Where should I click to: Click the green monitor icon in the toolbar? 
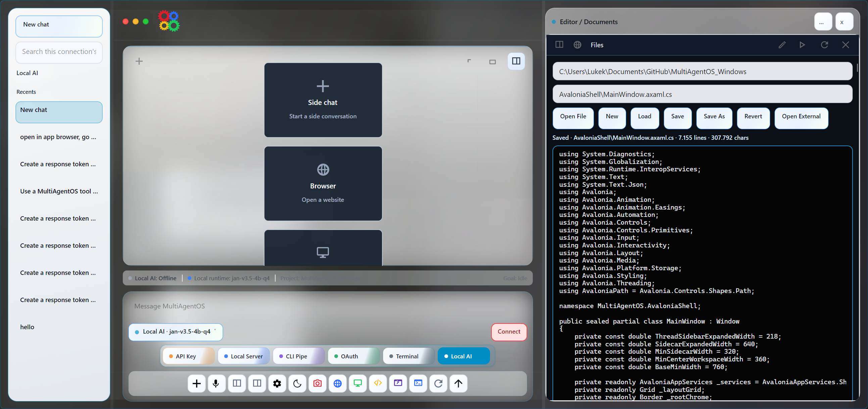[357, 383]
